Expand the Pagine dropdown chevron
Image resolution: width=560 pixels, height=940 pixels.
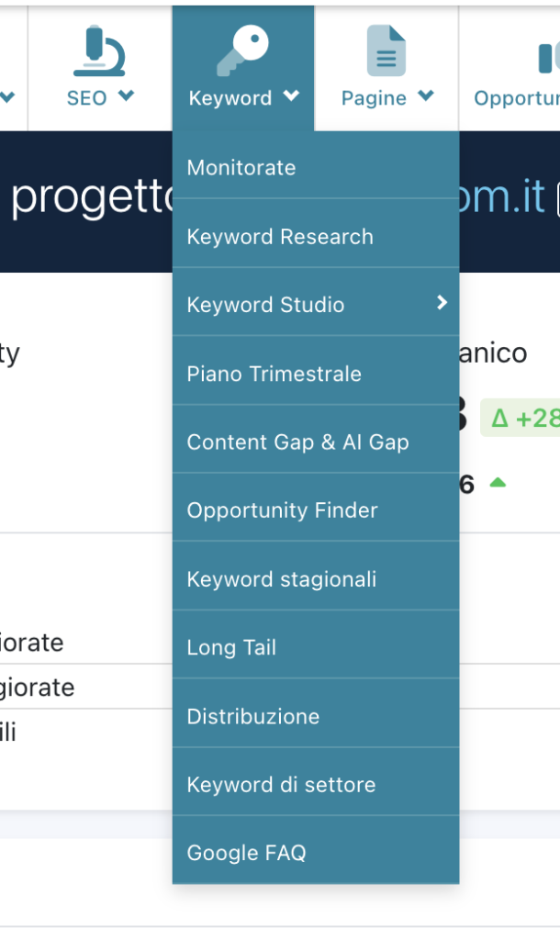pos(424,95)
